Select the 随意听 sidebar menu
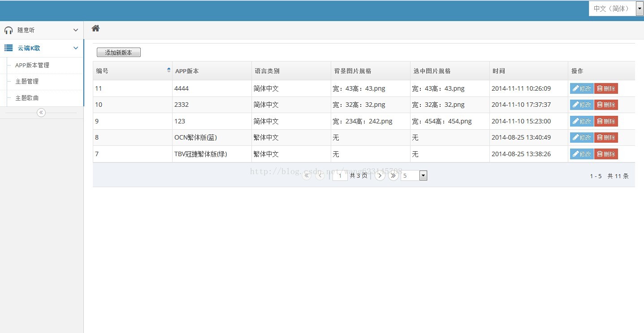Image resolution: width=644 pixels, height=333 pixels. (x=42, y=30)
